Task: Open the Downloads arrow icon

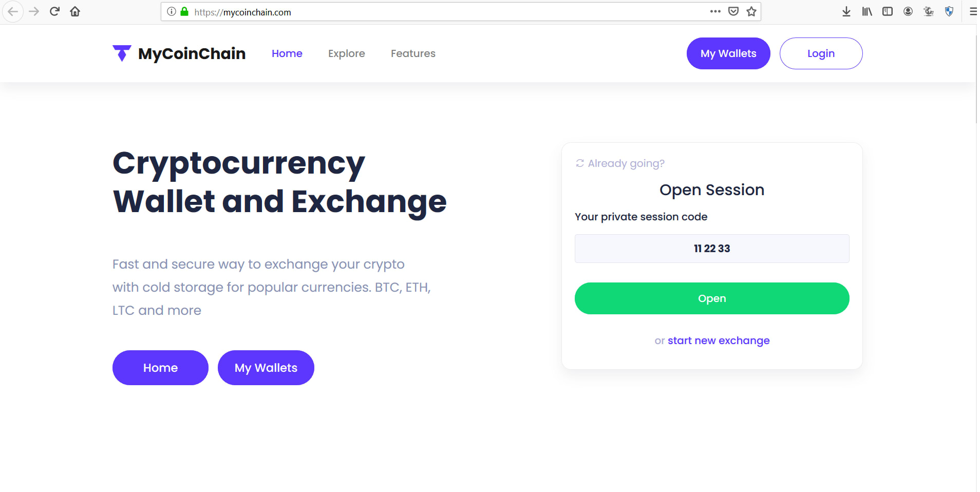Action: tap(845, 11)
